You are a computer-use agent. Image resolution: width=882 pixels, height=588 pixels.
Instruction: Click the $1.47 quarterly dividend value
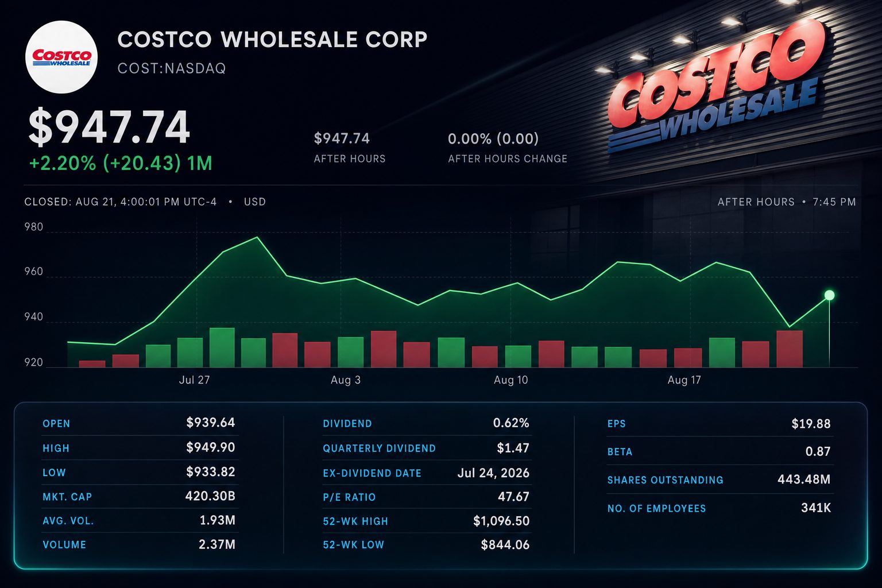point(513,448)
